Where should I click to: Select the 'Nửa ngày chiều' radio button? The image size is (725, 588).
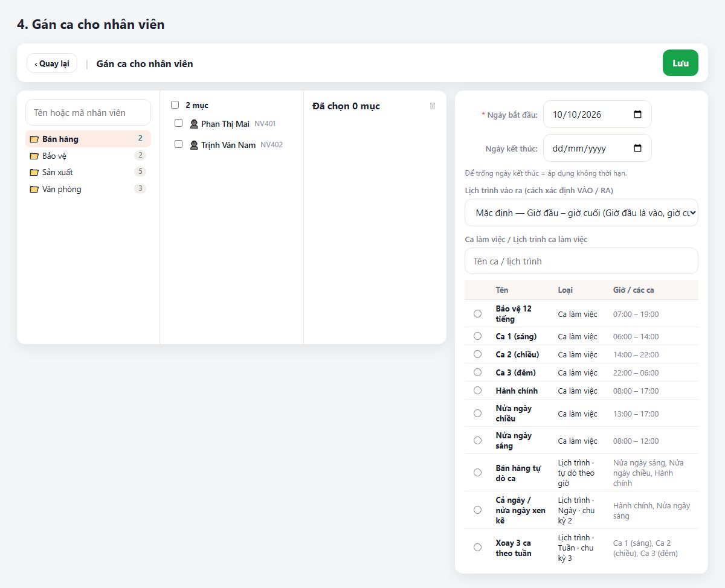pyautogui.click(x=478, y=414)
